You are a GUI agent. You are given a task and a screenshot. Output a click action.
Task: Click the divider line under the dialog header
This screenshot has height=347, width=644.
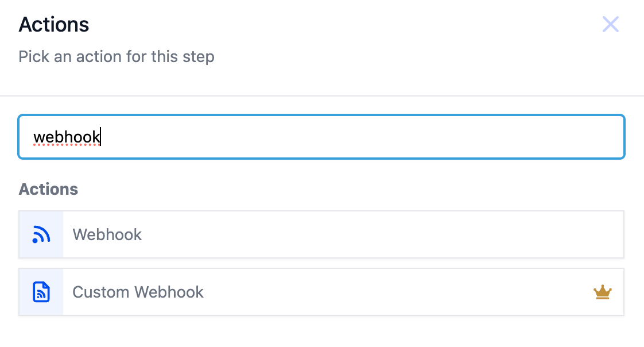pyautogui.click(x=321, y=95)
